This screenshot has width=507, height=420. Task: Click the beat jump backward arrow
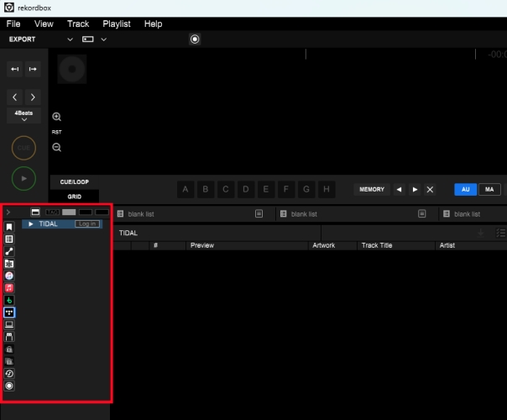[x=14, y=97]
